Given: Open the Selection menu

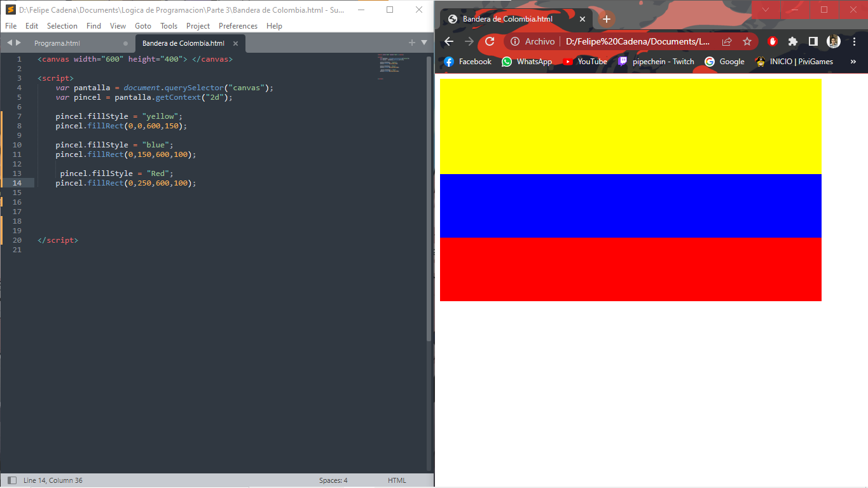Looking at the screenshot, I should 62,26.
